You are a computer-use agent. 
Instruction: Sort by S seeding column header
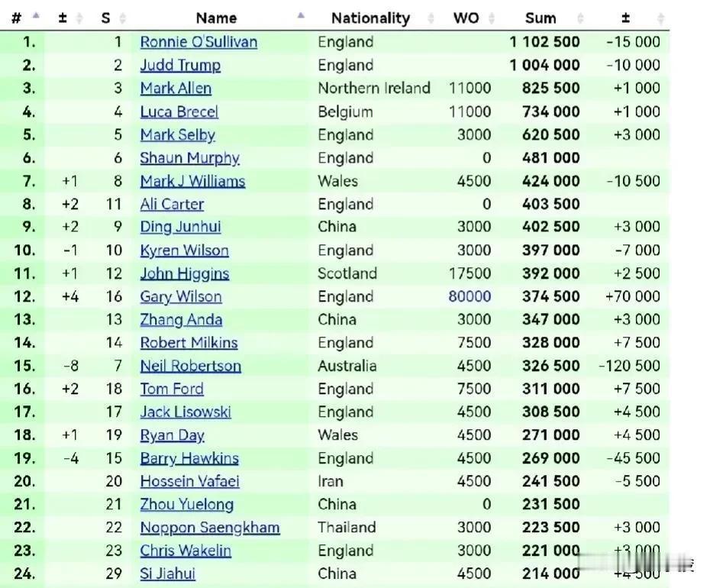[x=105, y=18]
